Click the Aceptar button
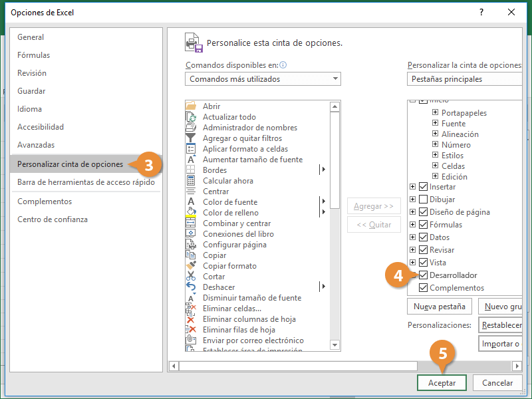 click(442, 383)
